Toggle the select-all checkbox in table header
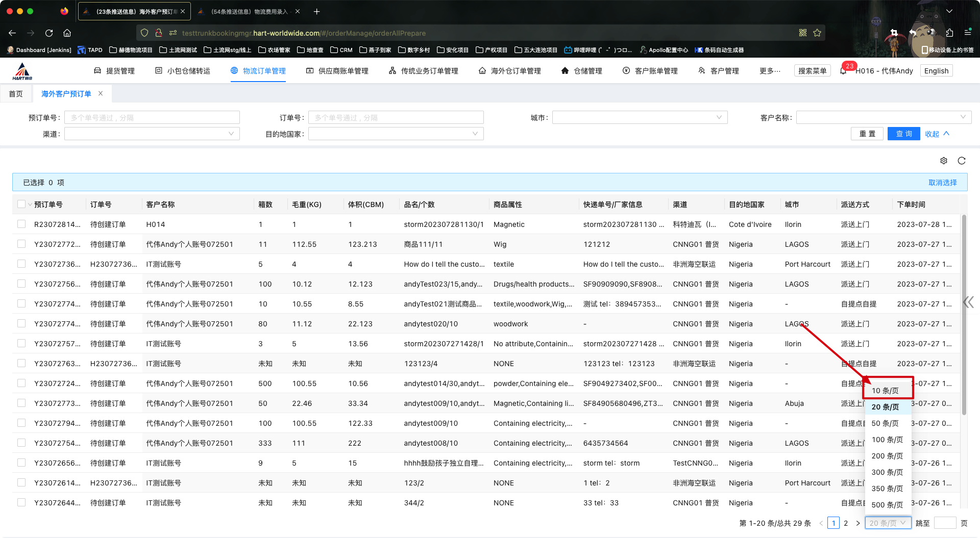980x538 pixels. [21, 204]
